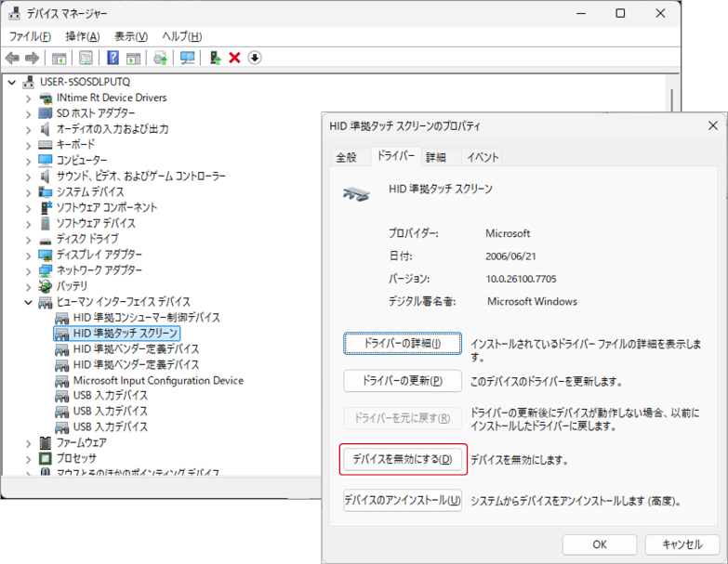
Task: Switch to the 詳細 tab
Action: click(436, 158)
